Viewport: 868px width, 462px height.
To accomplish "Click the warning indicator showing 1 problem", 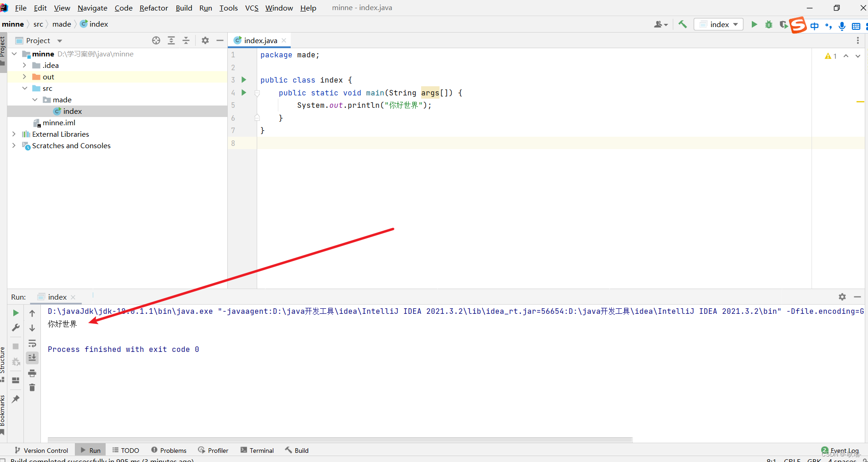I will 831,56.
